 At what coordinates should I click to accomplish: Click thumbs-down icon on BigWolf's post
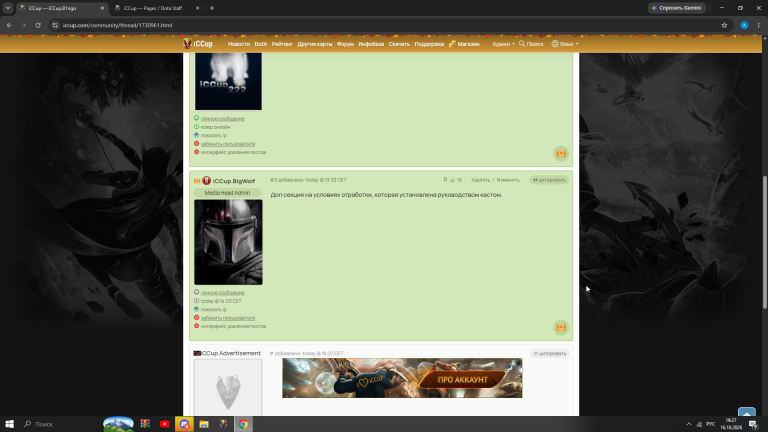point(459,180)
